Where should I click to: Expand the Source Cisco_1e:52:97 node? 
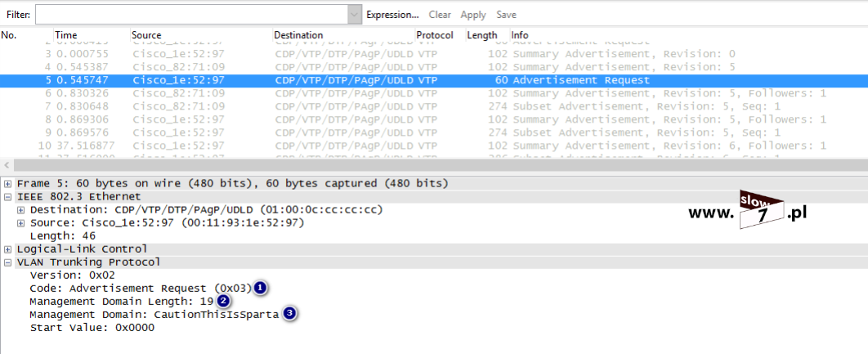click(x=21, y=223)
